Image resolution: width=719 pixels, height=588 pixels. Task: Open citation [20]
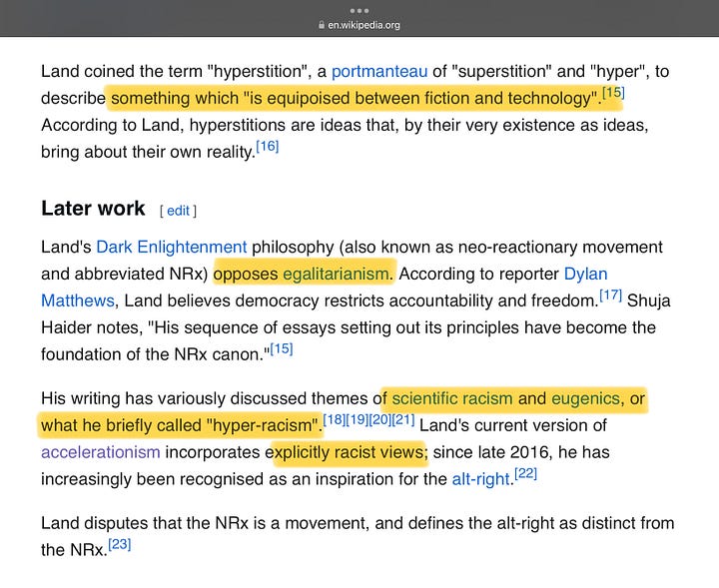pos(380,420)
